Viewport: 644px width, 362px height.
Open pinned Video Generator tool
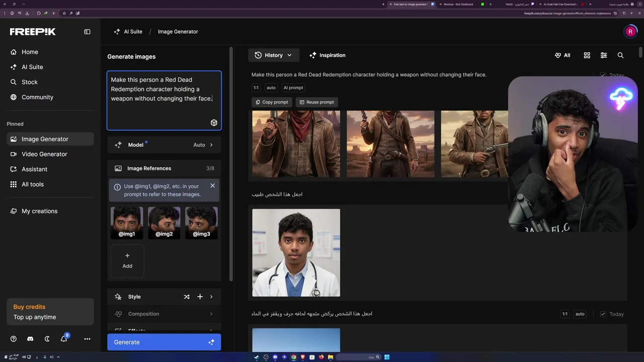(x=50, y=154)
